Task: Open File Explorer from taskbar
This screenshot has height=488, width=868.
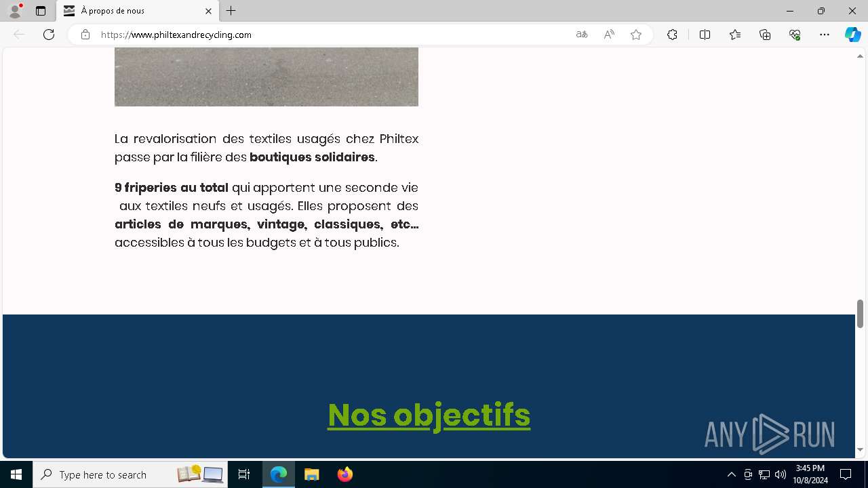Action: point(312,474)
